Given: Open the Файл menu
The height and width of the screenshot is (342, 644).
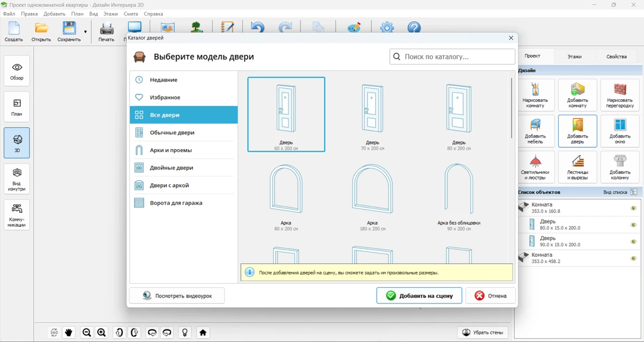Looking at the screenshot, I should pyautogui.click(x=9, y=14).
